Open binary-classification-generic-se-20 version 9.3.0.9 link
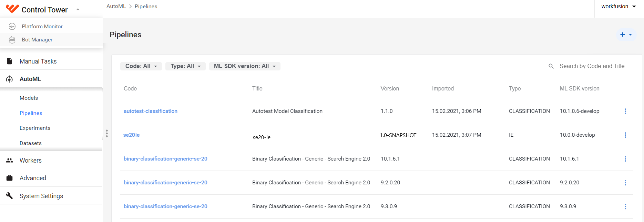 165,206
